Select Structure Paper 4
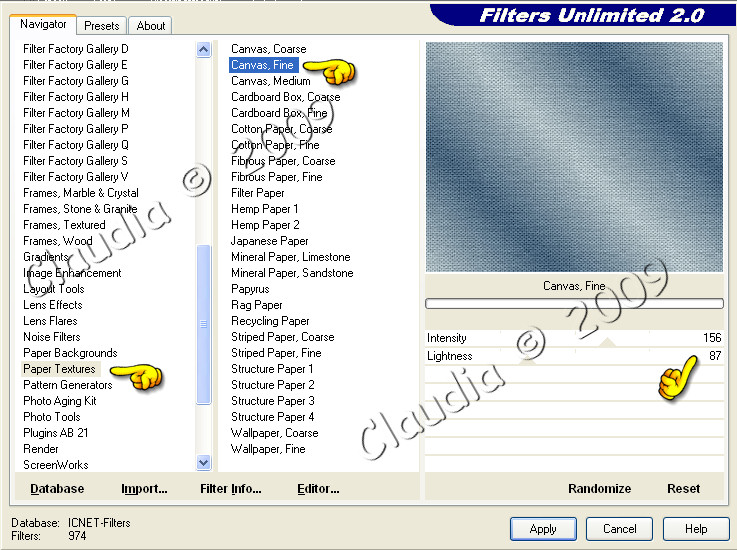The width and height of the screenshot is (737, 550). click(273, 417)
